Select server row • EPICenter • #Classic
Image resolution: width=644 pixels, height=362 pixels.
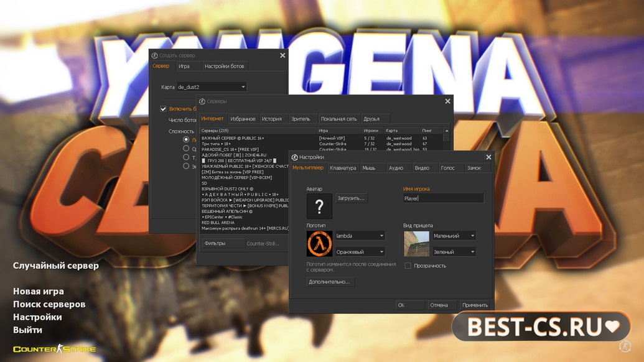pos(245,216)
